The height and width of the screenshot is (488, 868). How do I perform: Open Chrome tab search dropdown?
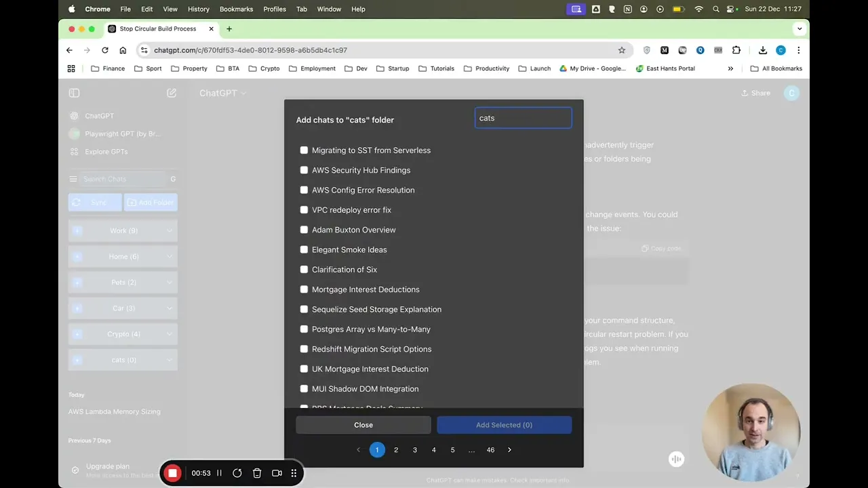pyautogui.click(x=800, y=28)
